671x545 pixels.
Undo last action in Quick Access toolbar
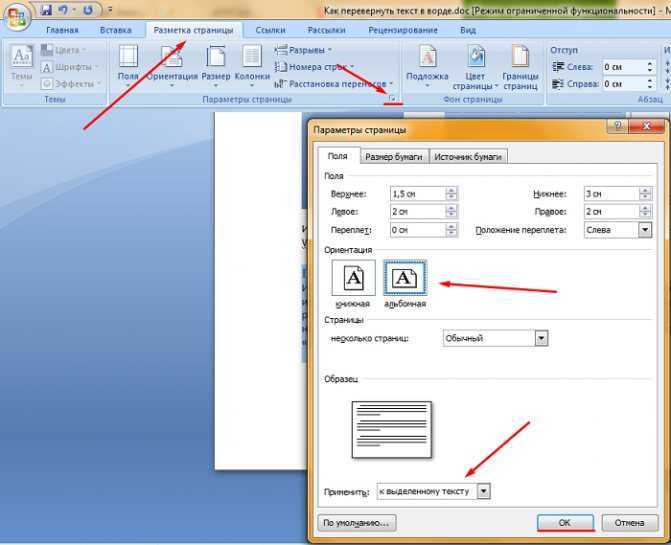(x=63, y=9)
